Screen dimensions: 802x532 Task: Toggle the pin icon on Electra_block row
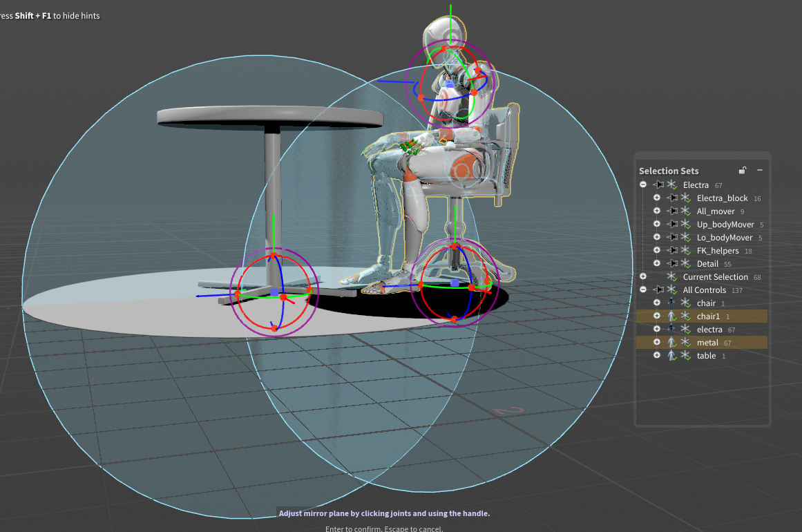tap(672, 198)
